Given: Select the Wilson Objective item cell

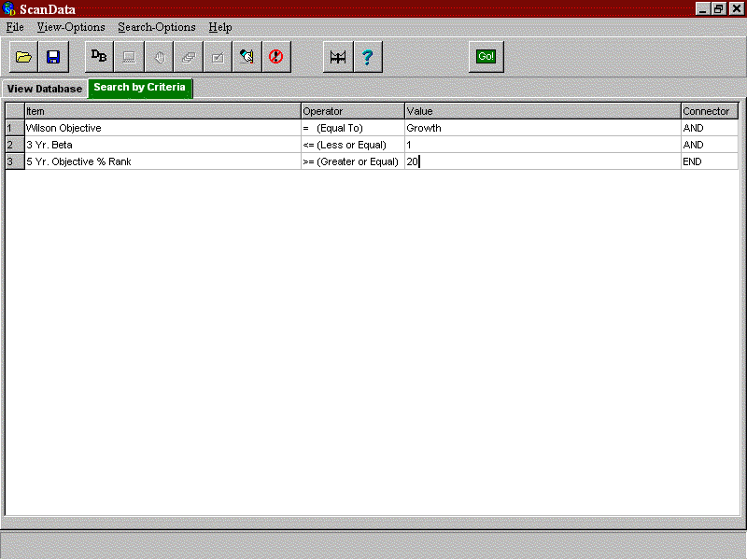Looking at the screenshot, I should pos(162,128).
